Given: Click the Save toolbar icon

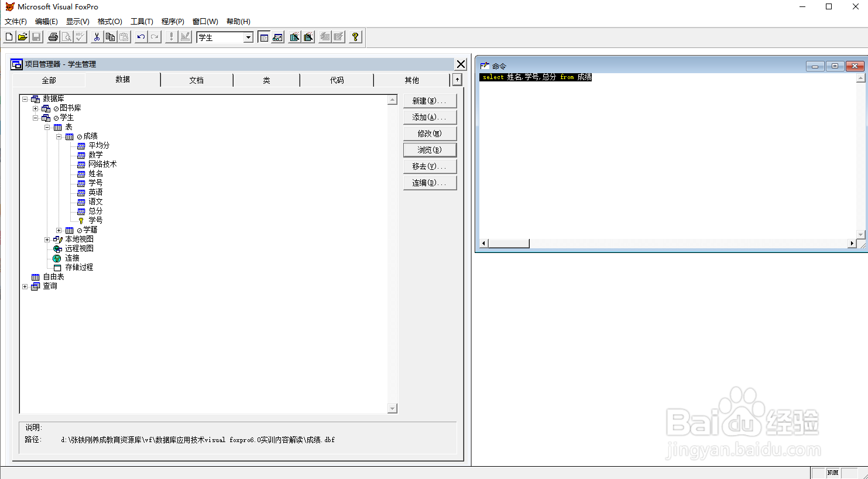Looking at the screenshot, I should (x=36, y=37).
